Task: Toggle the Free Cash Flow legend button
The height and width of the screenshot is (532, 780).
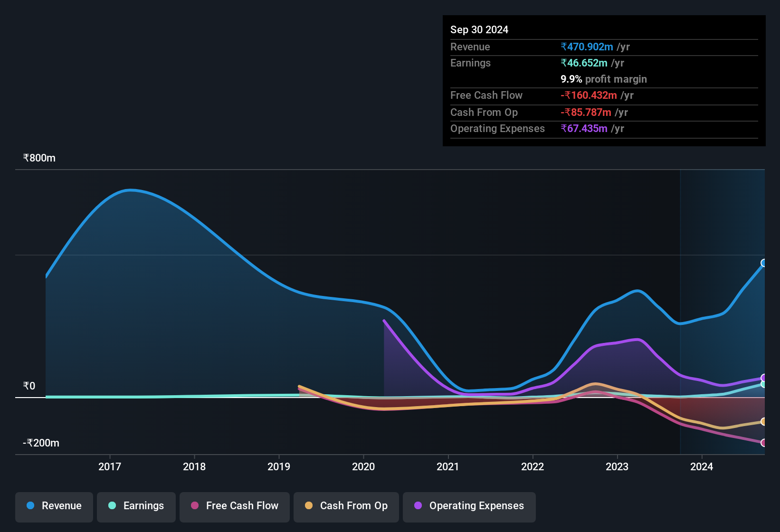Action: coord(235,507)
